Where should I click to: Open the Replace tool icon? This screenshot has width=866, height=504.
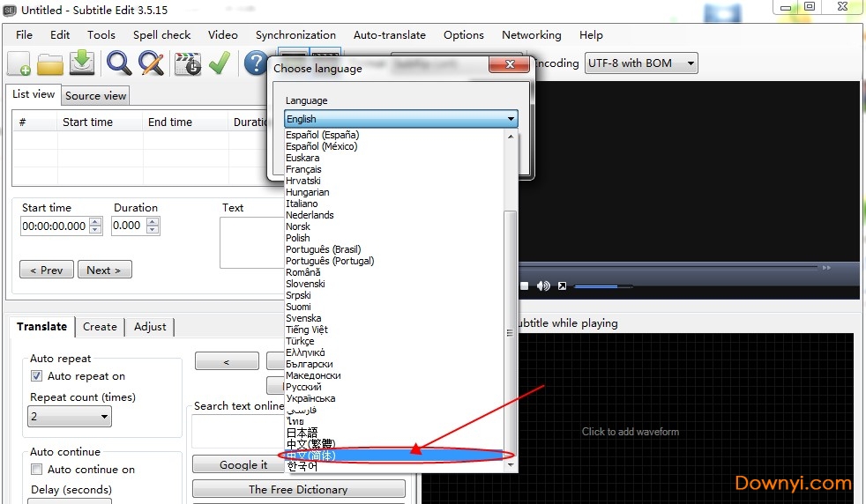(x=151, y=63)
